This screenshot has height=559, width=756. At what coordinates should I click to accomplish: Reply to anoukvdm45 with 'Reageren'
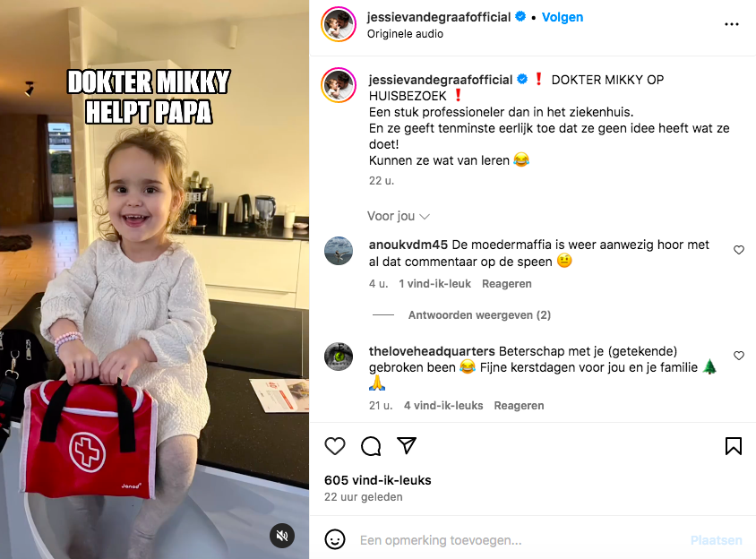(507, 284)
